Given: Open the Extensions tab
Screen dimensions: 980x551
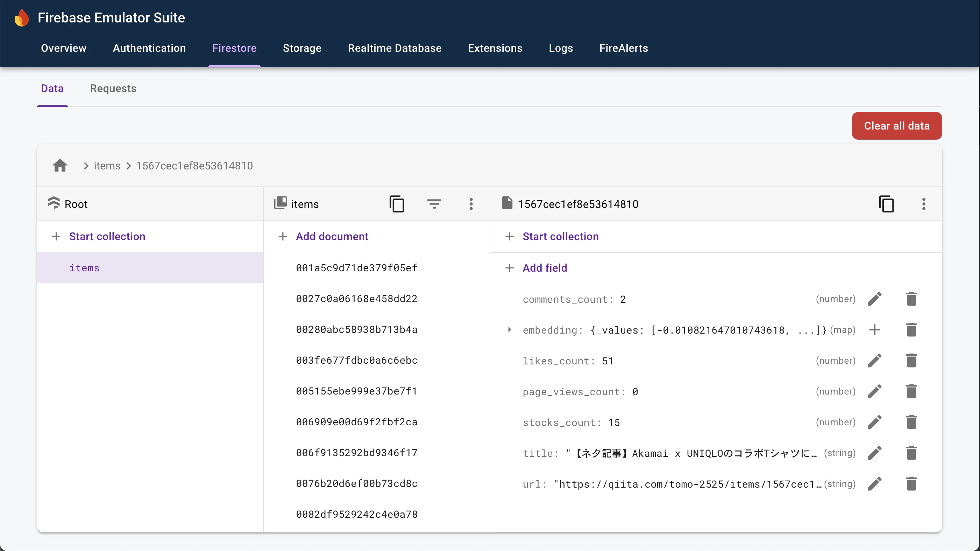Looking at the screenshot, I should [495, 48].
